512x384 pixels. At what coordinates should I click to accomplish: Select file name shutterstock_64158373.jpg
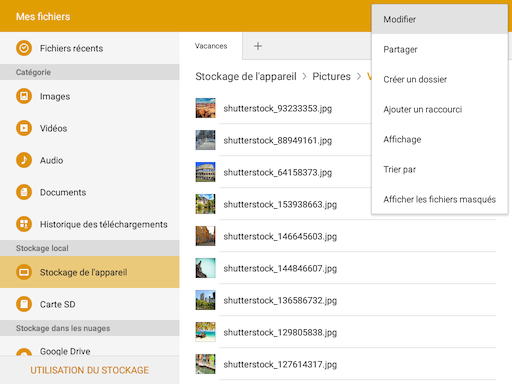coord(278,172)
